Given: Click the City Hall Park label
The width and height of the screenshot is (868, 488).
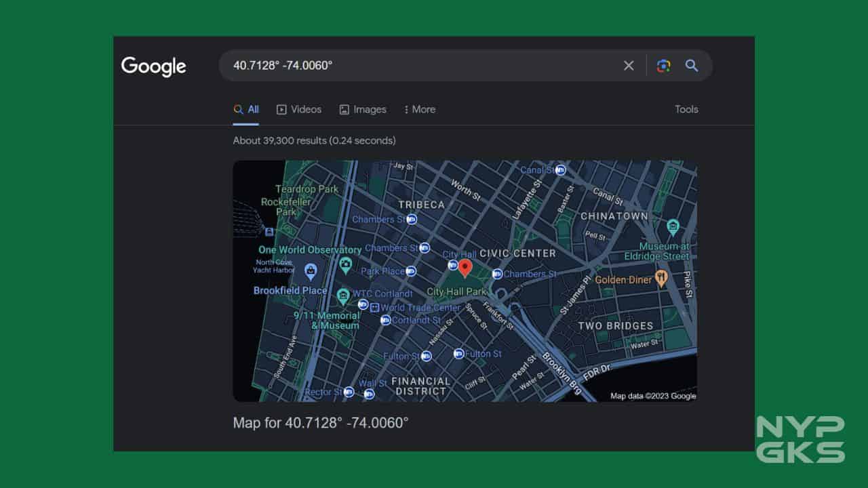Looking at the screenshot, I should coord(456,291).
